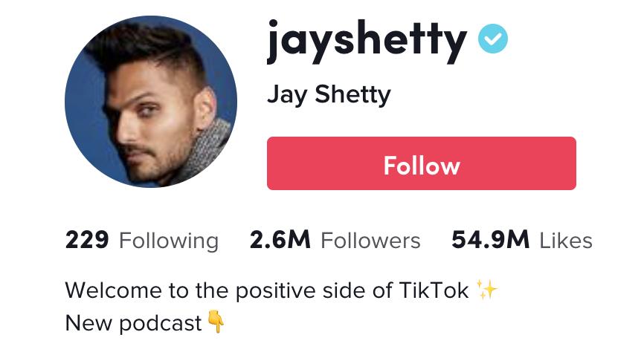The width and height of the screenshot is (644, 355).
Task: Click the word Welcome in the bio
Action: pos(113,290)
